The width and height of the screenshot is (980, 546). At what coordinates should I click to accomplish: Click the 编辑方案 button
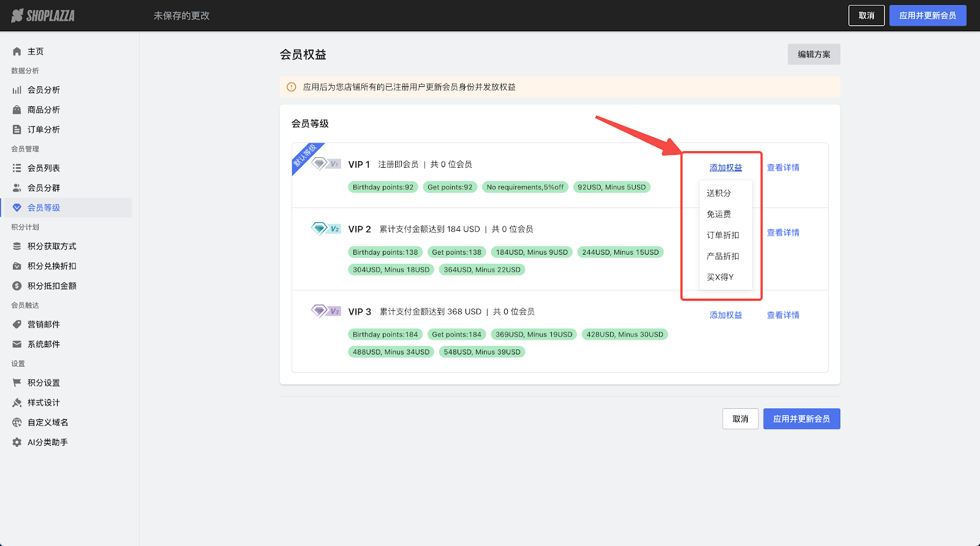point(814,54)
